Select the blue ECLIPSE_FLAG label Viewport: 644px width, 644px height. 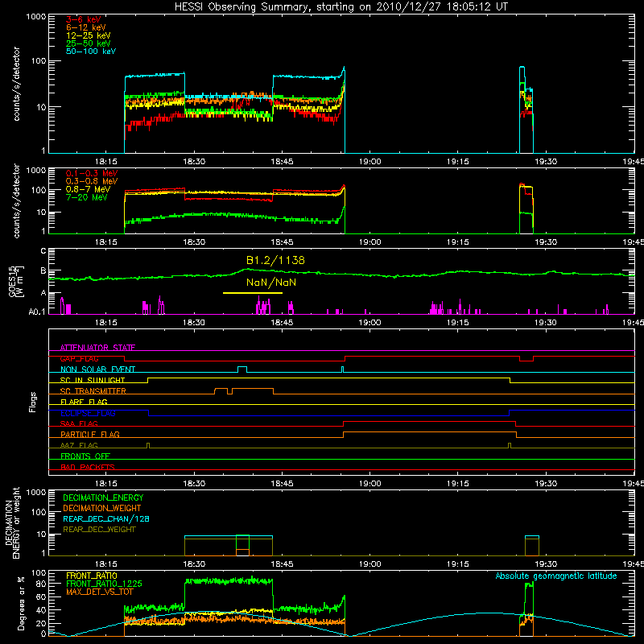(x=88, y=413)
